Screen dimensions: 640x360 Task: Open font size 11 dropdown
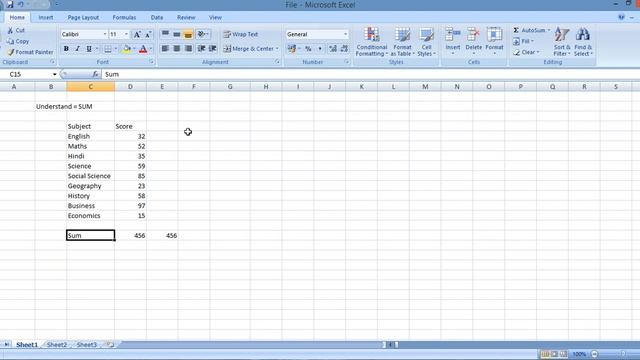coord(126,34)
